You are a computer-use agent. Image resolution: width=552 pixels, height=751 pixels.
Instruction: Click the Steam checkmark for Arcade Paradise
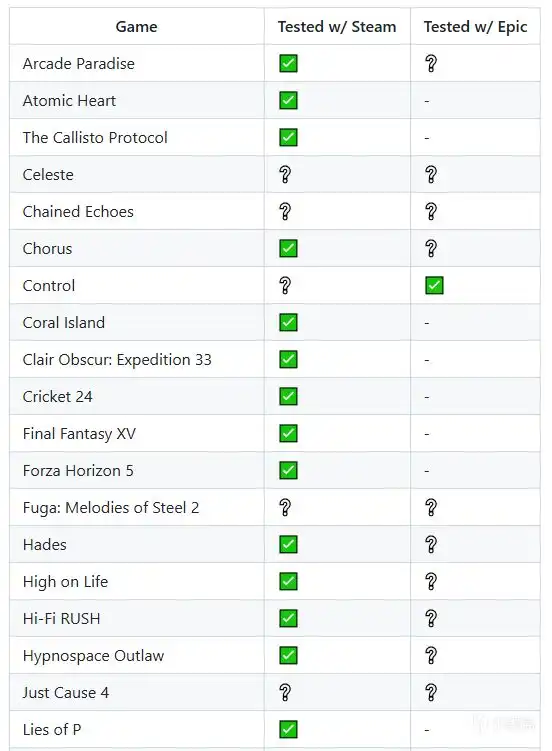tap(288, 63)
